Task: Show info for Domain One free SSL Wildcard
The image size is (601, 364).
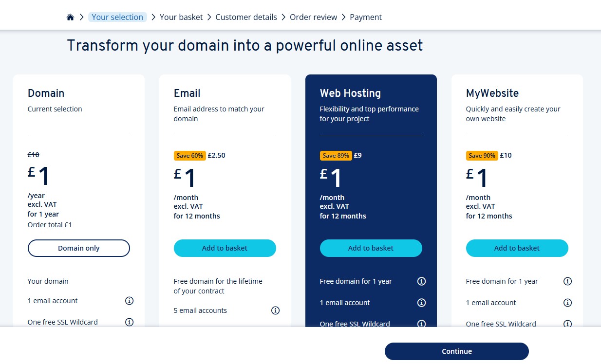Action: 129,322
